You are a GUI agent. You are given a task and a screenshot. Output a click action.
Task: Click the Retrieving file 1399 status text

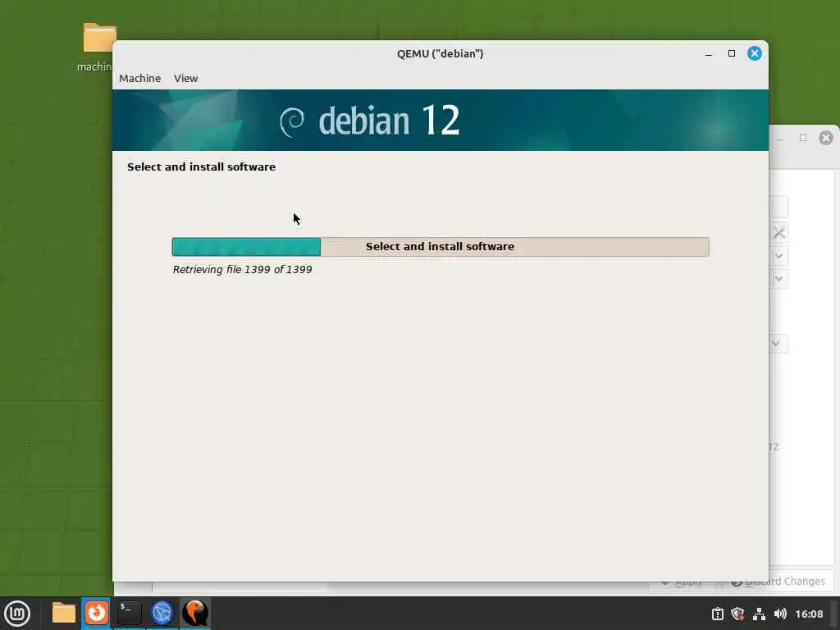pyautogui.click(x=242, y=269)
